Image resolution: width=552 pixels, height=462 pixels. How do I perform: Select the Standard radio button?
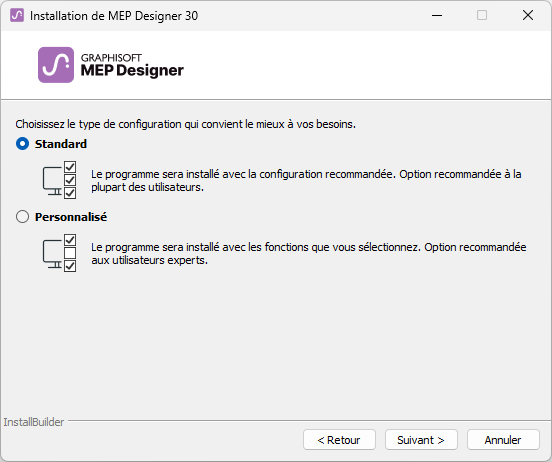(23, 144)
